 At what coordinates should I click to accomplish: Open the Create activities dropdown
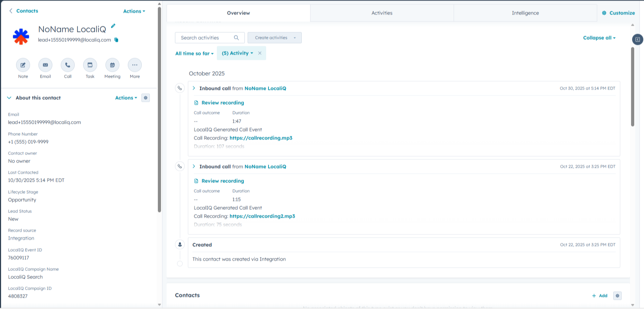point(275,38)
